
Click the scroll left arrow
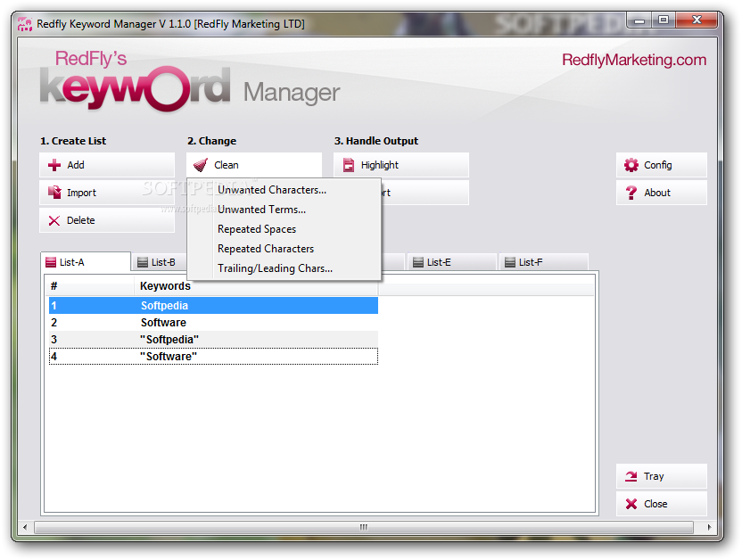[25, 527]
